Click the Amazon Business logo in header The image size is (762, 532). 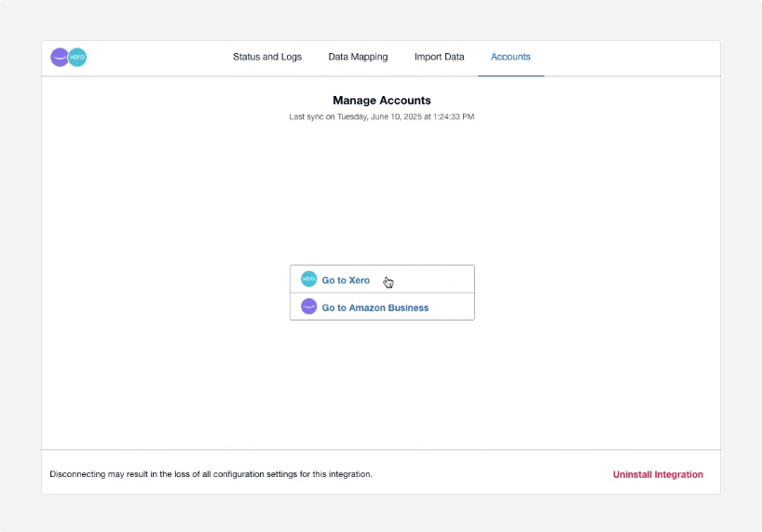click(60, 57)
